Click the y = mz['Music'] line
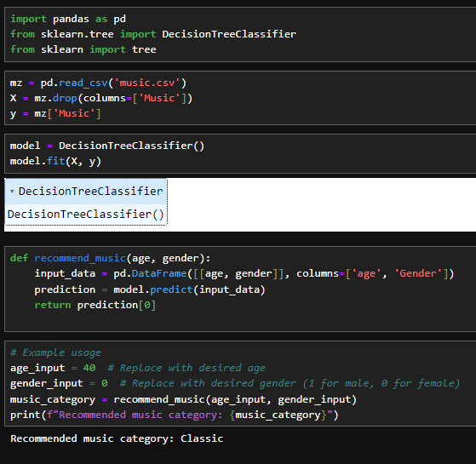The height and width of the screenshot is (464, 476). coord(55,114)
